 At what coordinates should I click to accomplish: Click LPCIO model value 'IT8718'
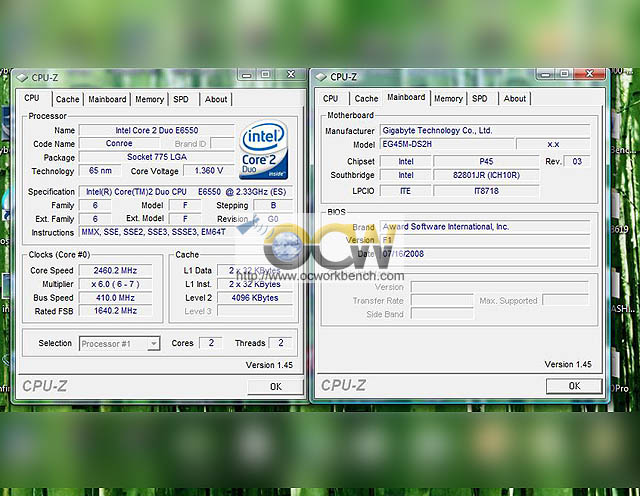pyautogui.click(x=486, y=191)
